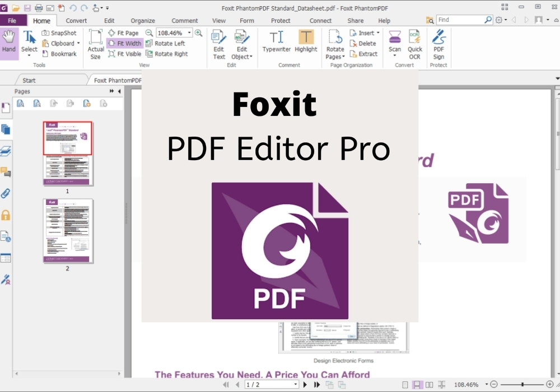
Task: Open the Bookmark tool
Action: coord(59,54)
